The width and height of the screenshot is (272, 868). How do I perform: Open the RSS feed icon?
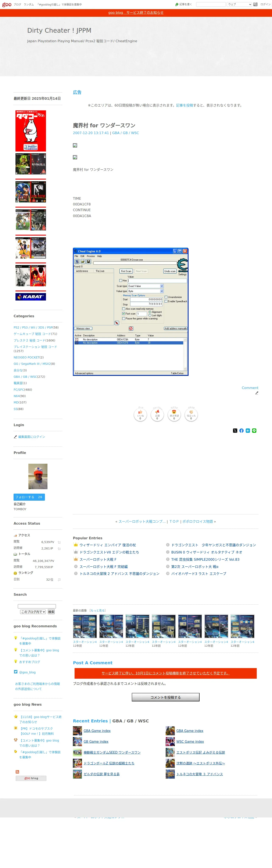tap(17, 772)
